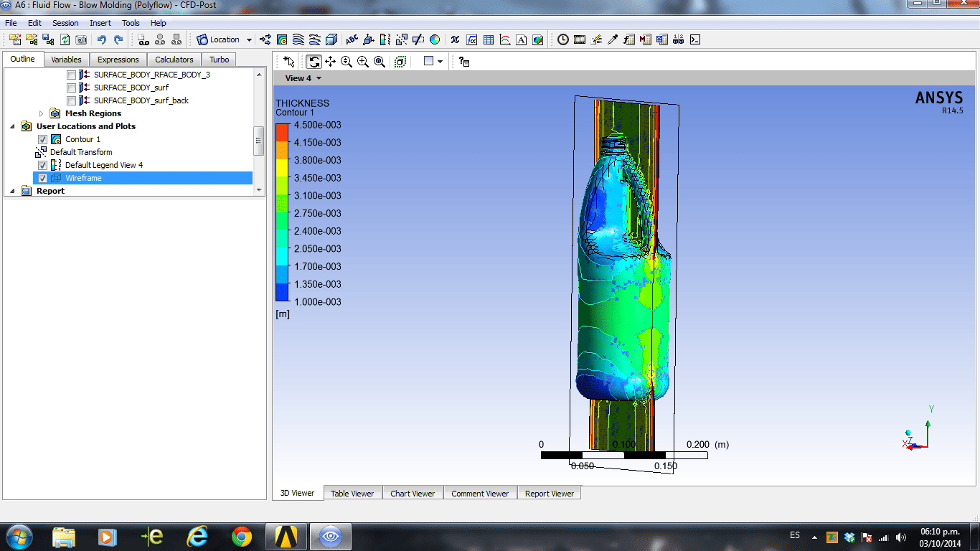Activate the Rotate view tool

coord(314,62)
